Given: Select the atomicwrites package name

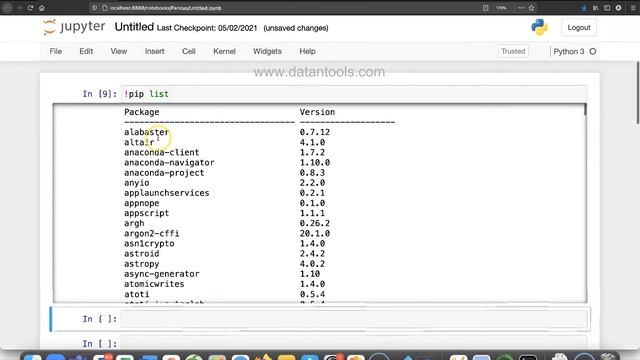Looking at the screenshot, I should coord(154,284).
